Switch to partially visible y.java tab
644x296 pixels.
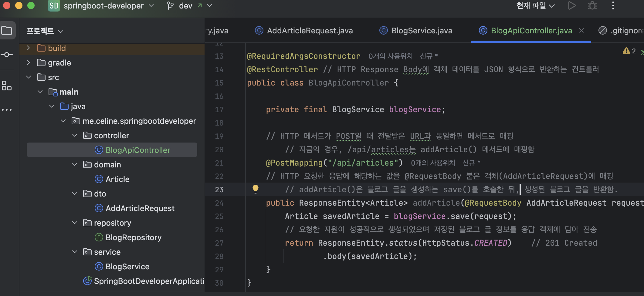pos(218,30)
